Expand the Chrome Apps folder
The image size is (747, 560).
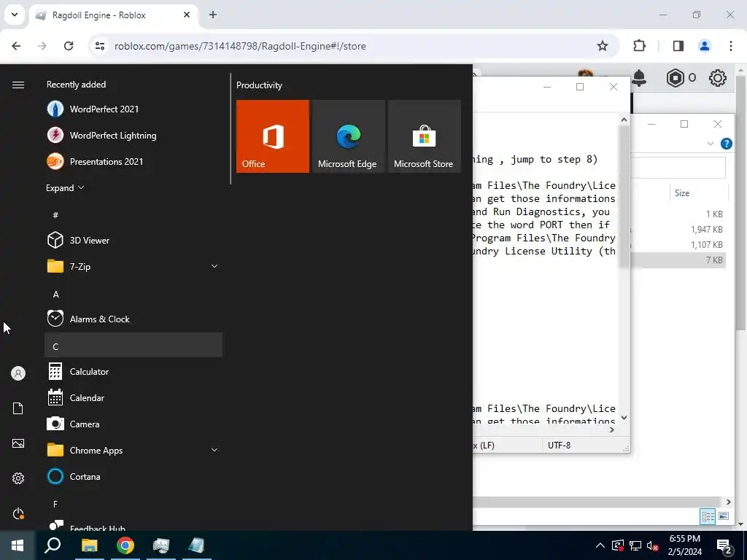click(x=214, y=450)
